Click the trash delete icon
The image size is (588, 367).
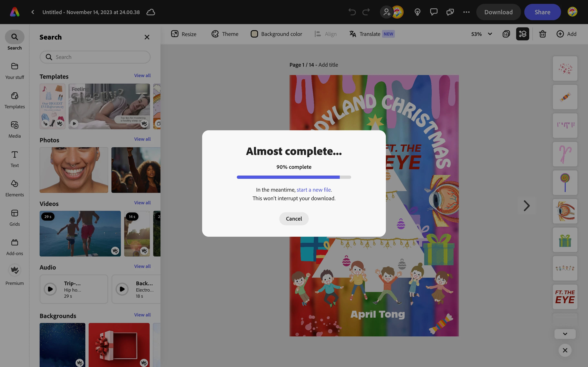click(x=542, y=34)
